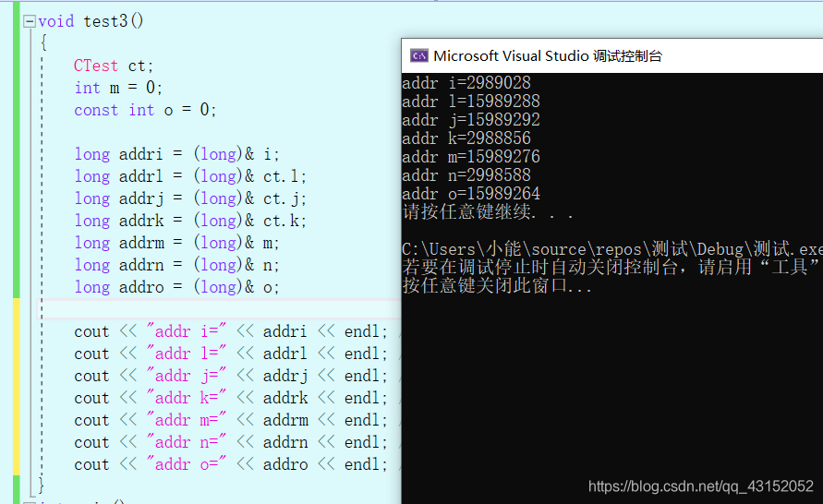Click the Microsoft Visual Studio console title
This screenshot has height=504, width=823.
click(x=548, y=56)
